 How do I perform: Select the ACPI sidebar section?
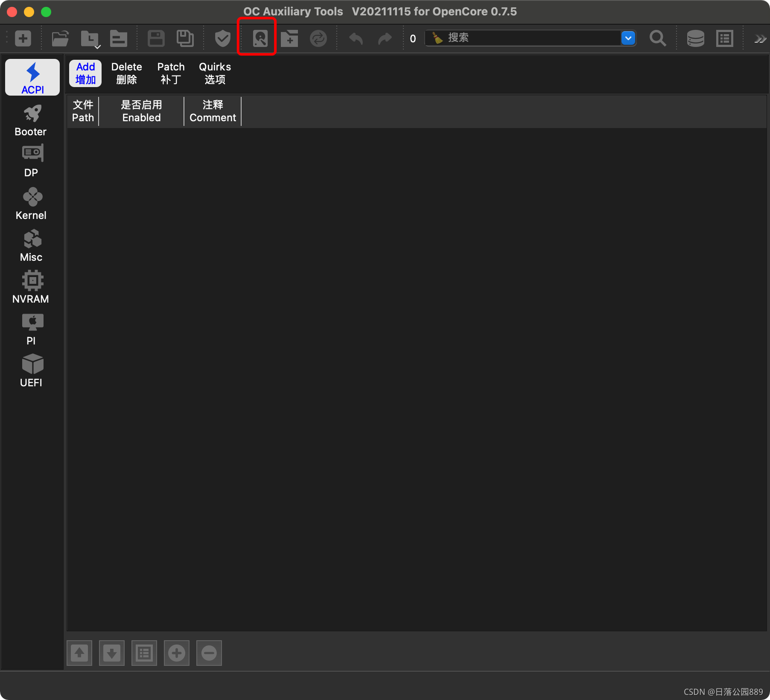pos(32,77)
